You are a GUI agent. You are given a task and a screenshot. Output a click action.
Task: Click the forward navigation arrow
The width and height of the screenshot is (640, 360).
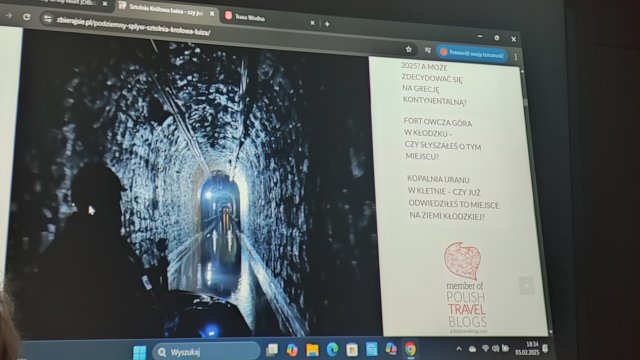(x=9, y=16)
